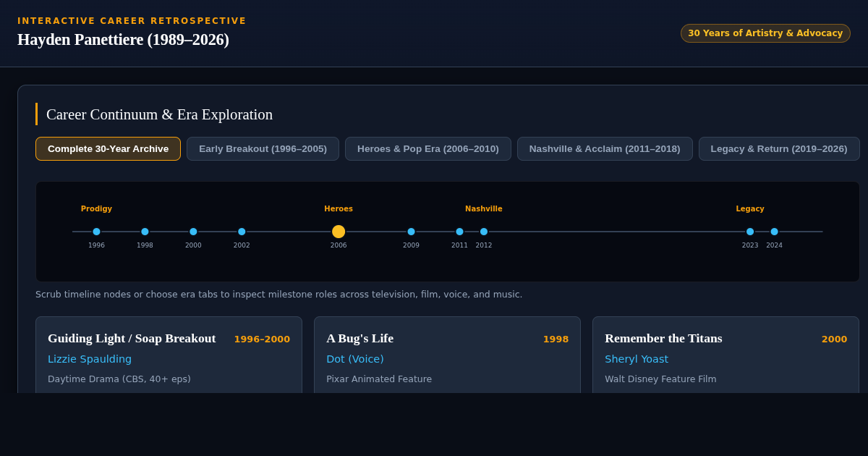Select the 2023 Legacy timeline node
The image size is (868, 456).
tap(750, 232)
